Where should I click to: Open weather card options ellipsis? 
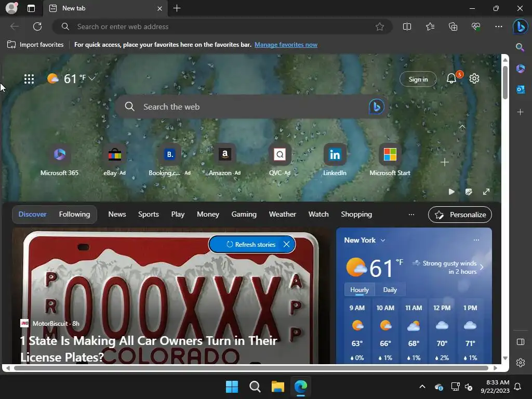pos(476,240)
